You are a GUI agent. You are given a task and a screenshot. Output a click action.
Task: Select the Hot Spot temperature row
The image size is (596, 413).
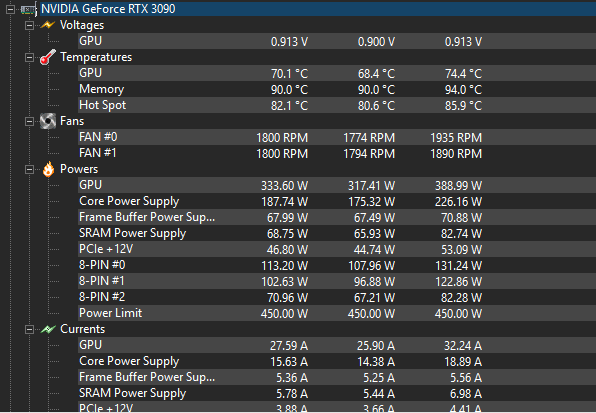[x=337, y=105]
